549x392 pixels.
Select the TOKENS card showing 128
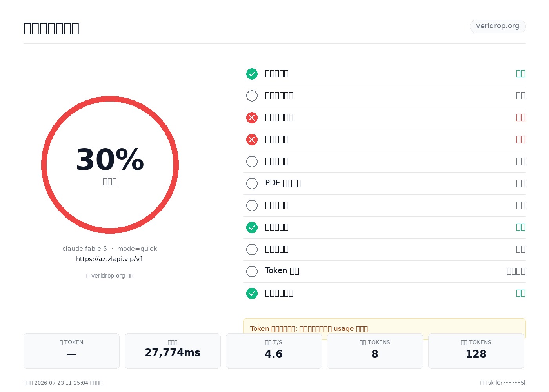[x=476, y=351]
